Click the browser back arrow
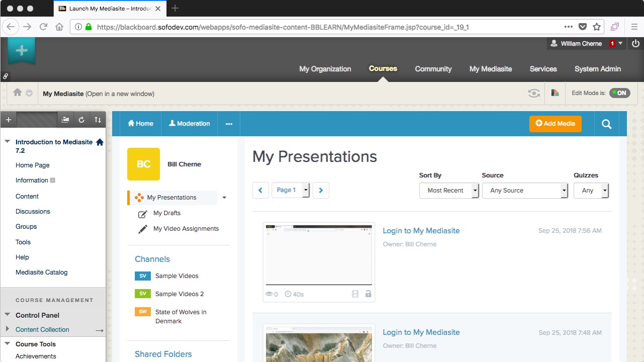 click(11, 27)
